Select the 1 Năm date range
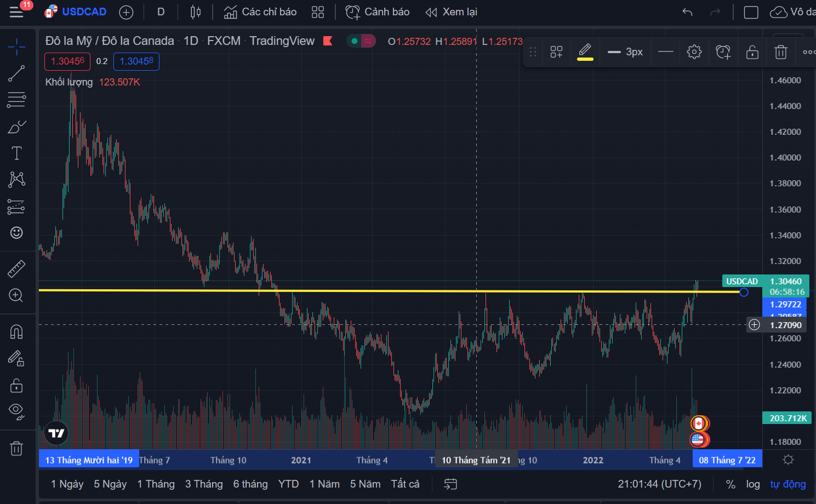The image size is (816, 504). [324, 484]
